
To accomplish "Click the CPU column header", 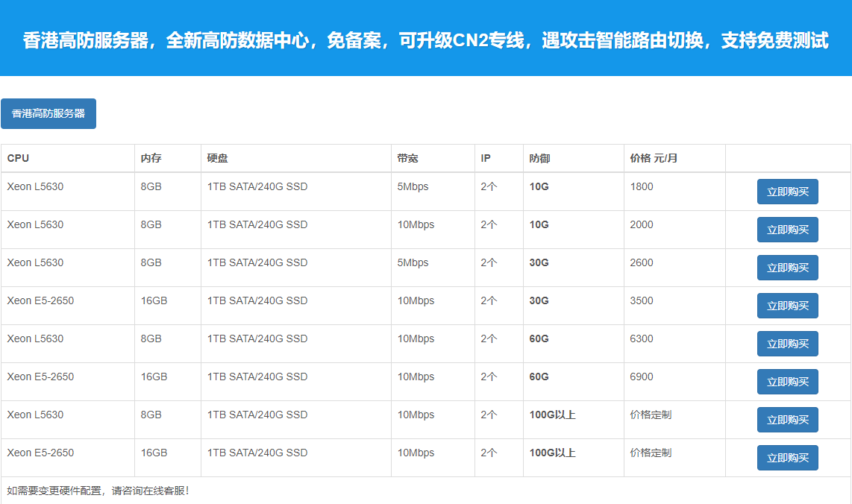I will (x=19, y=158).
